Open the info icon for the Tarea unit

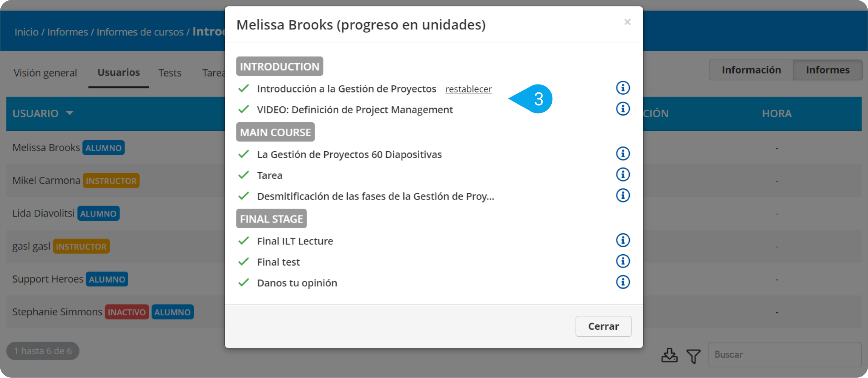pyautogui.click(x=623, y=175)
